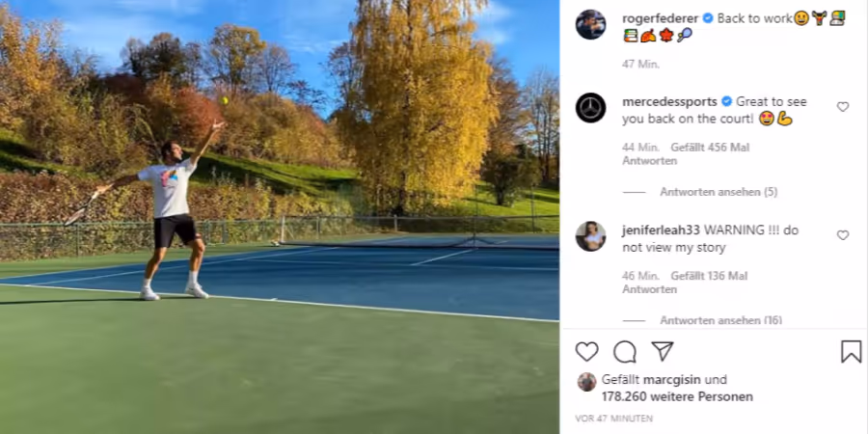This screenshot has height=434, width=868.
Task: View likes list via 178.260 weitere Personen
Action: pos(678,397)
